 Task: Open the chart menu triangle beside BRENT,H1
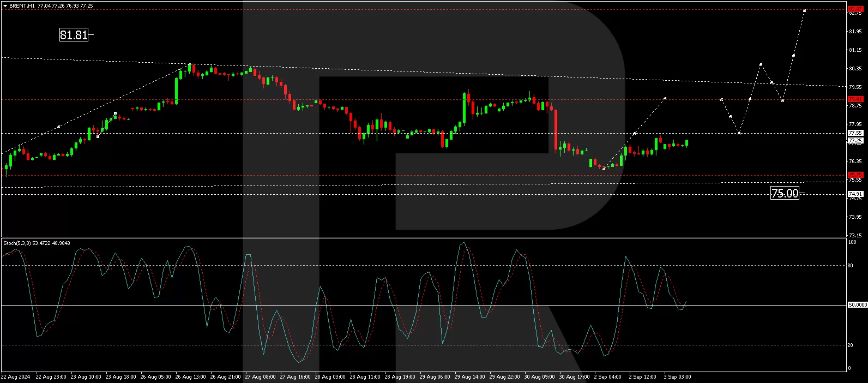pos(5,6)
